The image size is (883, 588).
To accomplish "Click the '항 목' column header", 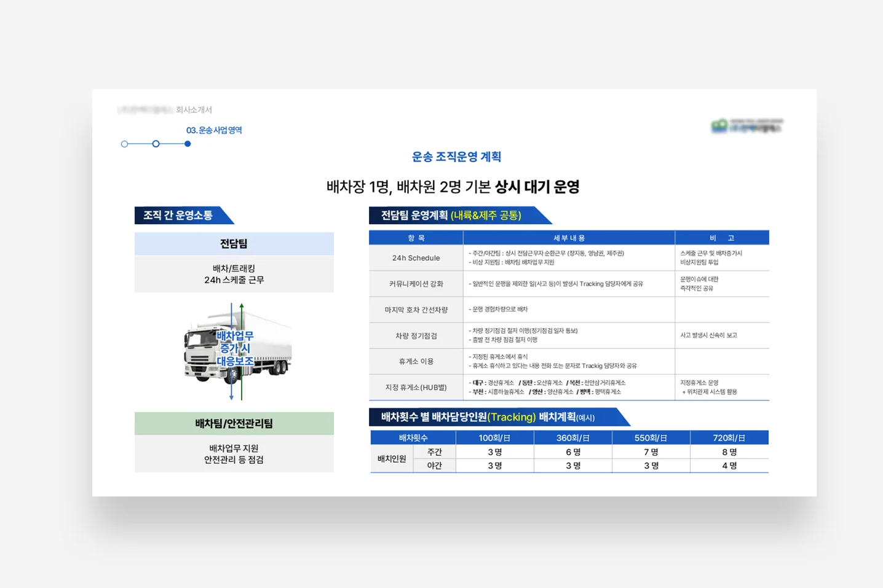I will pos(416,238).
